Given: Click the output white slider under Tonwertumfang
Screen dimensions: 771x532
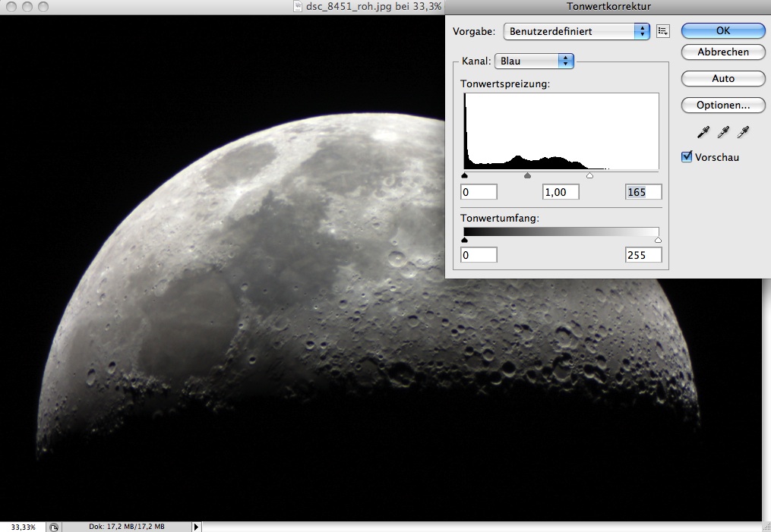Looking at the screenshot, I should tap(658, 240).
